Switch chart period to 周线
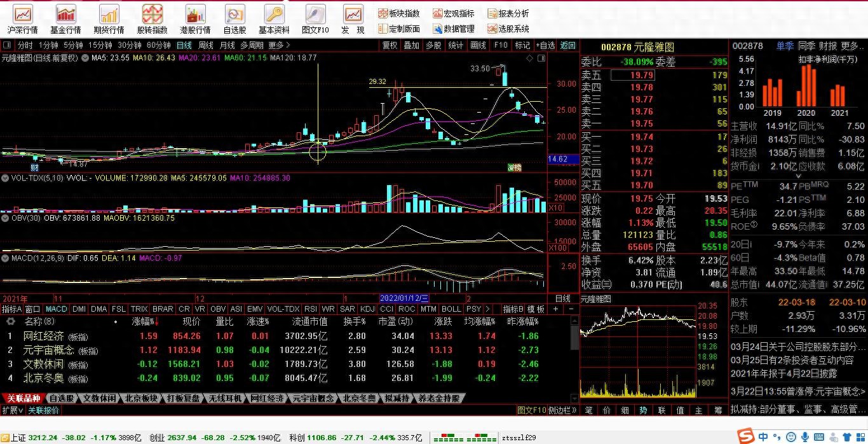The width and height of the screenshot is (868, 444). pos(206,45)
